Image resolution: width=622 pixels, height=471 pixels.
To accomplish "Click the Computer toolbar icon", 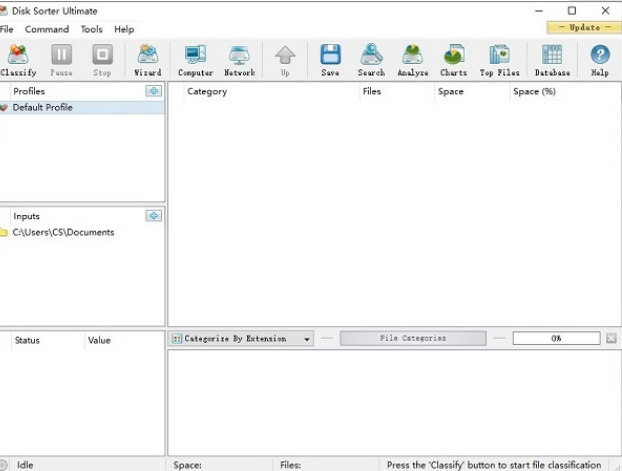I will (x=195, y=60).
